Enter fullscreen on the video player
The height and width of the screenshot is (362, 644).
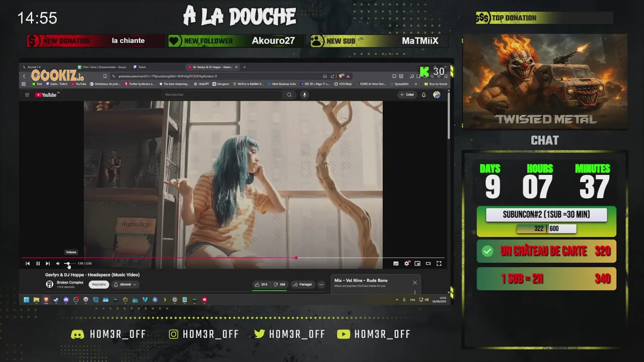tap(439, 263)
